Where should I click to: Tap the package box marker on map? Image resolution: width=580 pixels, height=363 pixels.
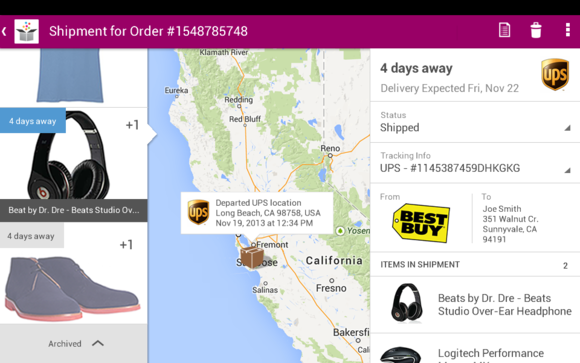tap(252, 257)
